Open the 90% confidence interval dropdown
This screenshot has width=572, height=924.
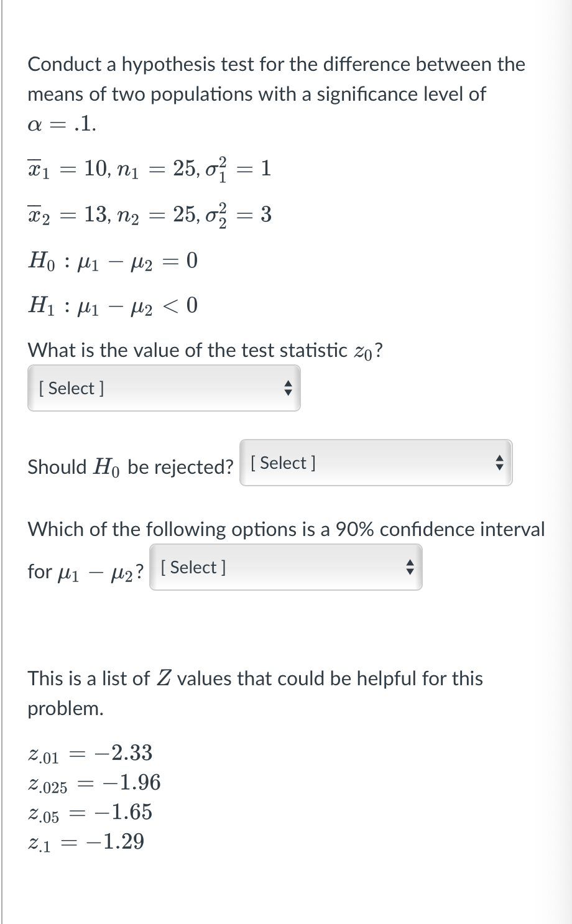(x=285, y=567)
